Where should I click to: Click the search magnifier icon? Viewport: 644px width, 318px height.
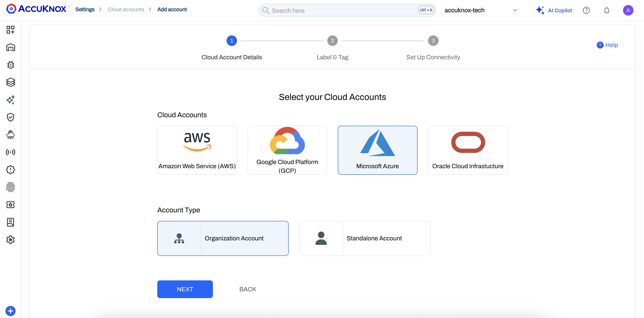pos(265,10)
